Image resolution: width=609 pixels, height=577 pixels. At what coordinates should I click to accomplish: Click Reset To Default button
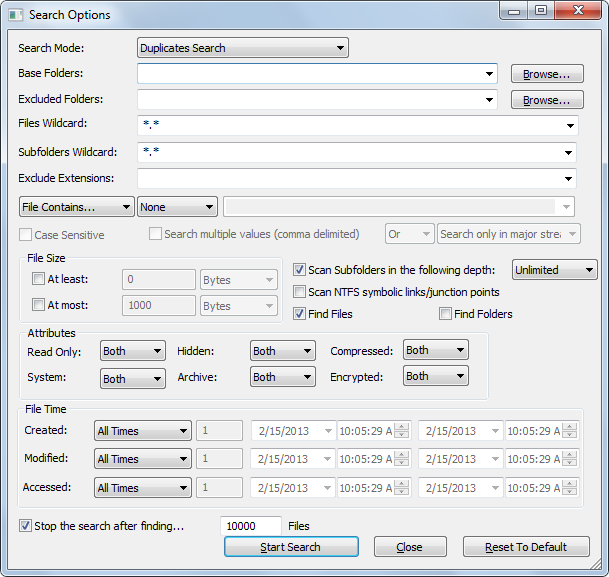pyautogui.click(x=526, y=547)
